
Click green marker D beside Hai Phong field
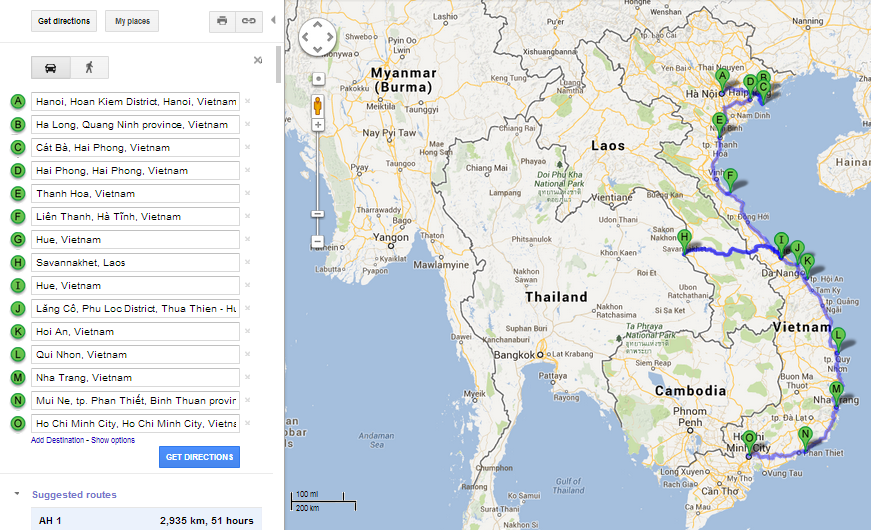click(x=18, y=171)
